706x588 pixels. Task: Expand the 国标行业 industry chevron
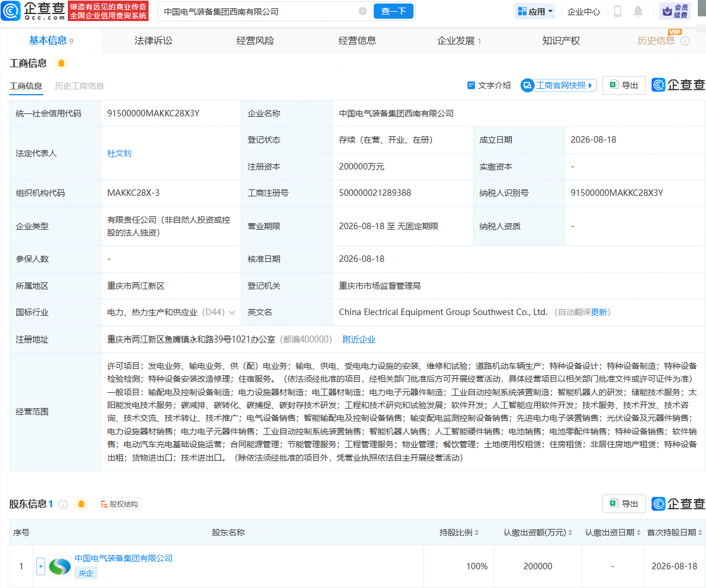232,313
